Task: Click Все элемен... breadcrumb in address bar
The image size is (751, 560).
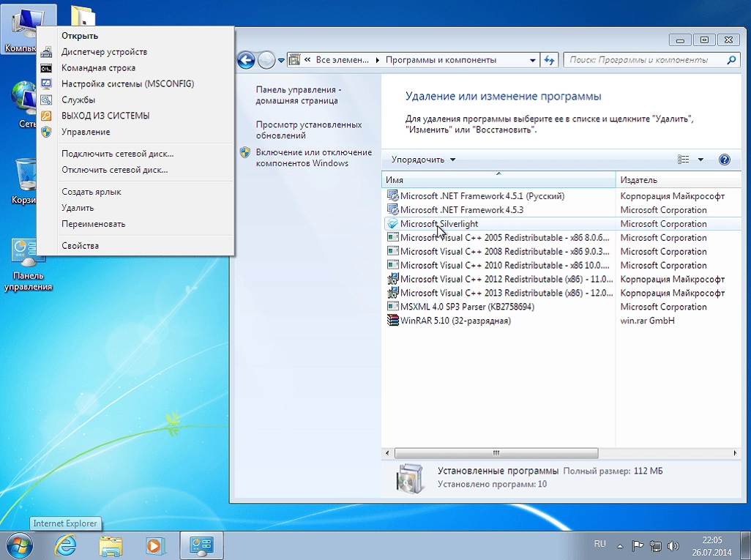Action: point(343,60)
